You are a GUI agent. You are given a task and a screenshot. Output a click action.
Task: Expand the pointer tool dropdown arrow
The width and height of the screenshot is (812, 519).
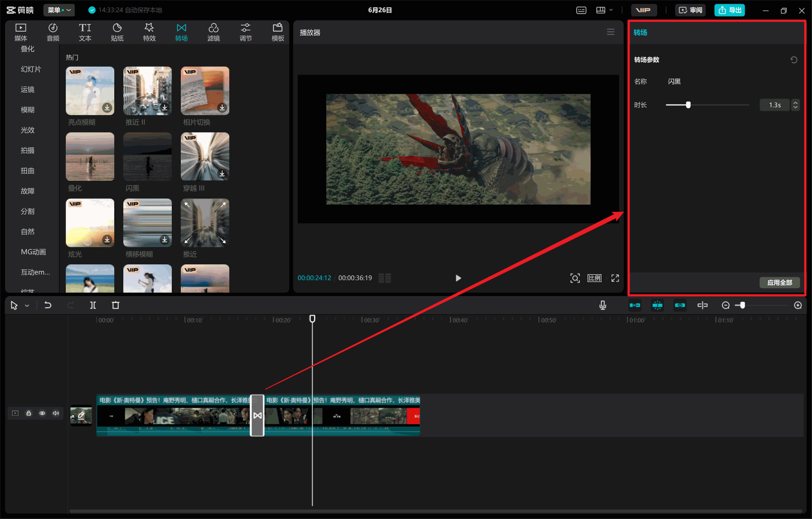[x=27, y=306]
